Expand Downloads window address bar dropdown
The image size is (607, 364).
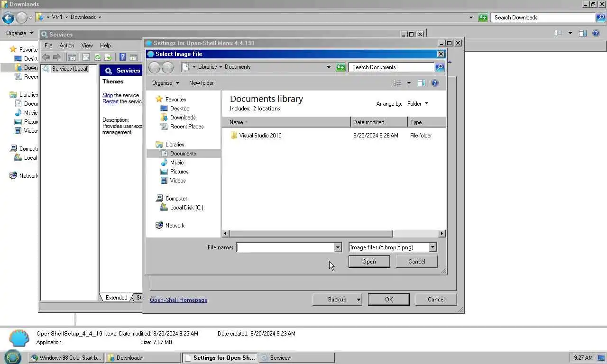(x=471, y=18)
